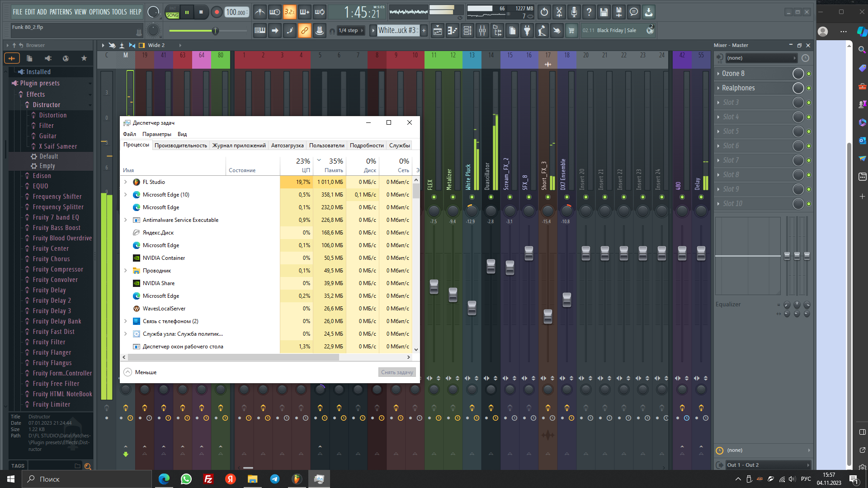Viewport: 868px width, 488px height.
Task: Toggle the SONG/PAT mode switch
Action: (x=173, y=12)
